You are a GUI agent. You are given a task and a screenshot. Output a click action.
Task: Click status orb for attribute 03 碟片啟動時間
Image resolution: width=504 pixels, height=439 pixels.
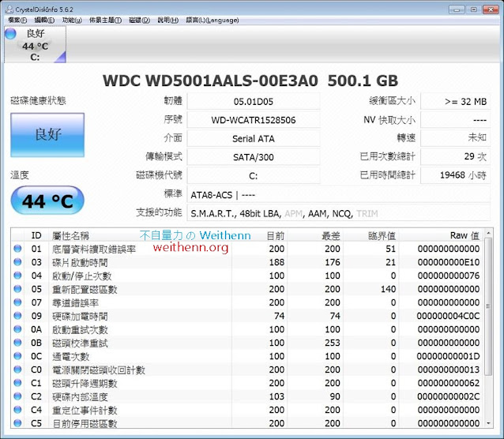point(17,262)
